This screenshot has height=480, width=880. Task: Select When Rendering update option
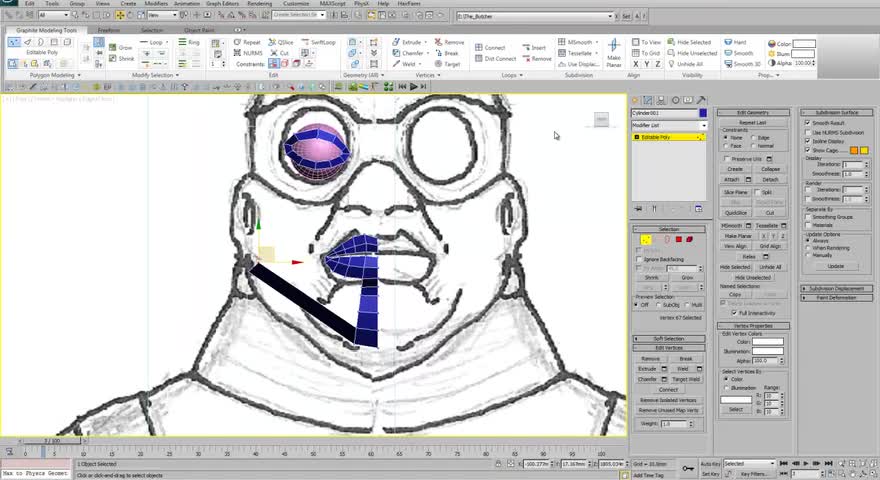click(808, 248)
